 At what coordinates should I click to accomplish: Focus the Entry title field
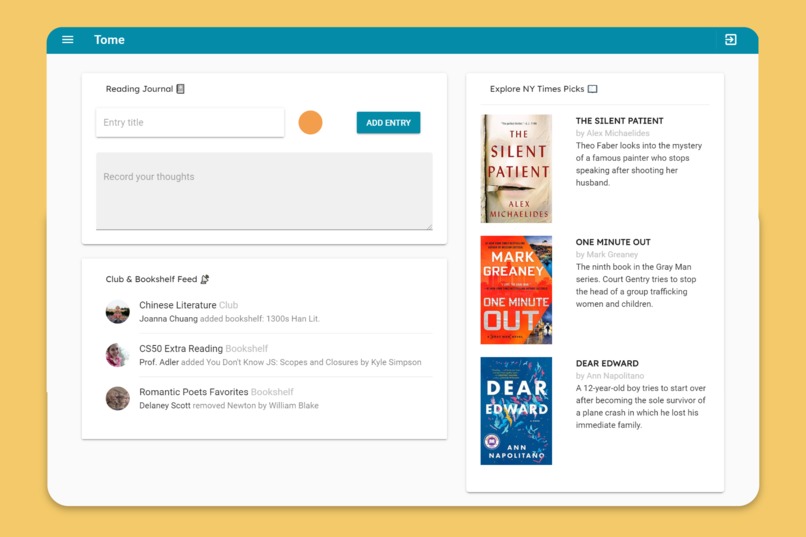(190, 122)
